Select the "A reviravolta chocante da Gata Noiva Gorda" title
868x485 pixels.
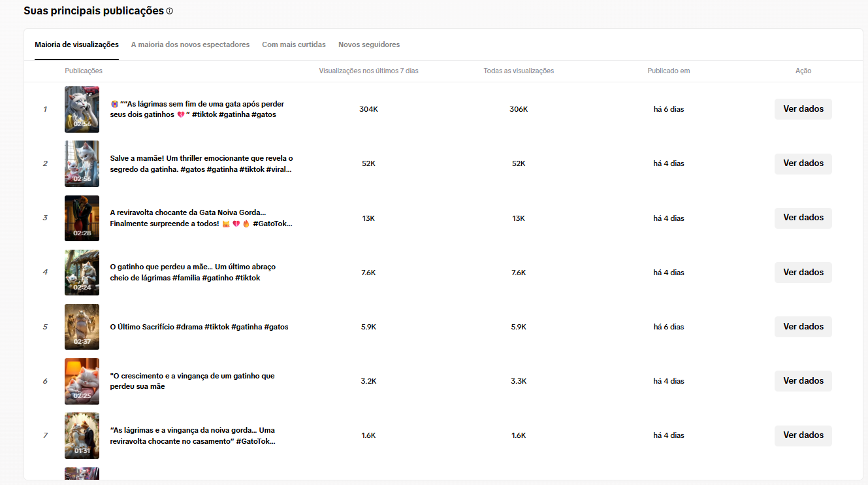click(201, 218)
